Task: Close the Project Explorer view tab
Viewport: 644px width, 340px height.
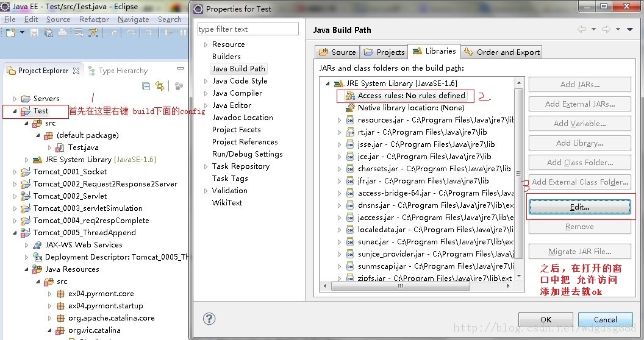Action: click(x=76, y=71)
